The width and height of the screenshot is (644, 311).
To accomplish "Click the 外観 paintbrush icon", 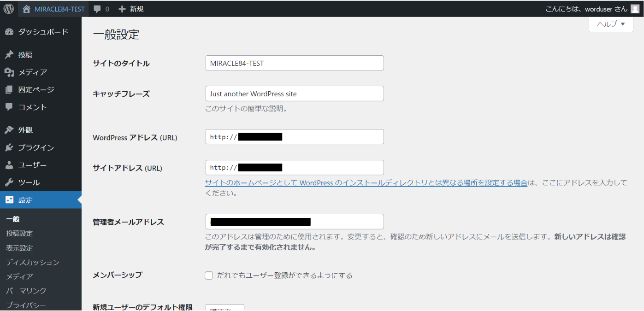I will (x=9, y=130).
